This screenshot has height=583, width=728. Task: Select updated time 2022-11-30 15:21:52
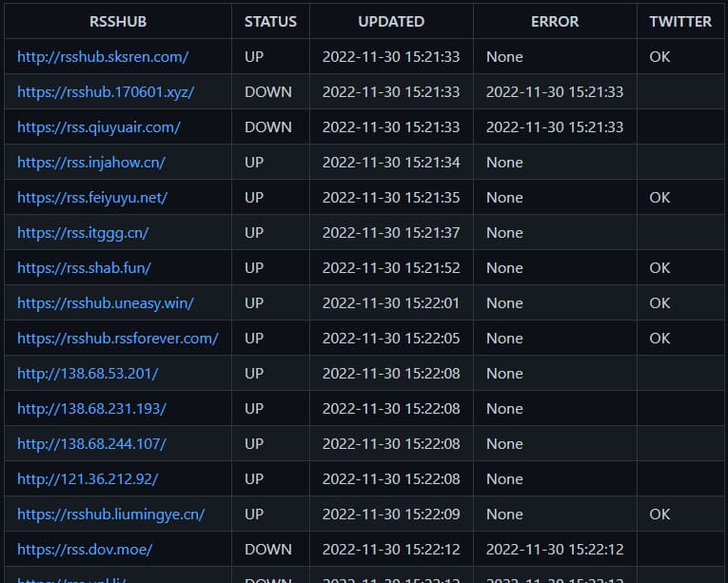[x=391, y=268]
